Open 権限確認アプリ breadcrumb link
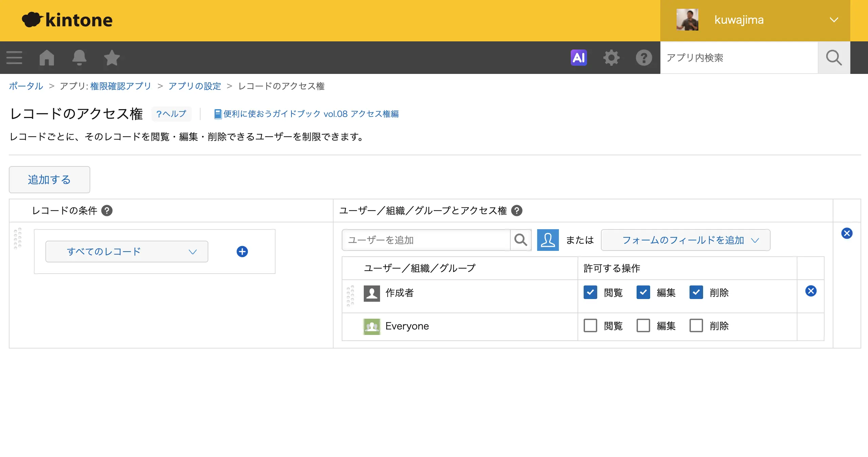Viewport: 868px width, 457px height. 121,86
